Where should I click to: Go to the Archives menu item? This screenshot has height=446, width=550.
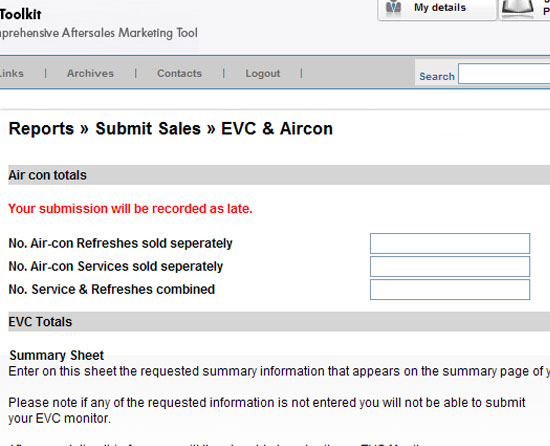pyautogui.click(x=90, y=73)
